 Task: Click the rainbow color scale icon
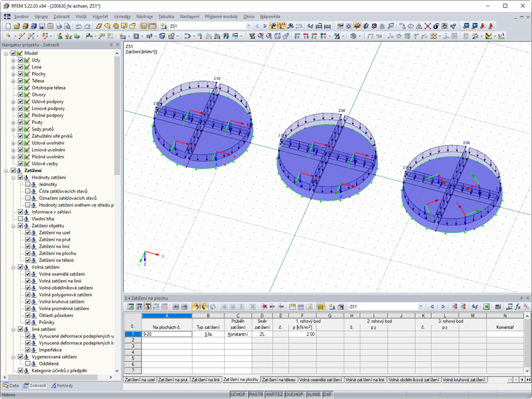pos(489,36)
